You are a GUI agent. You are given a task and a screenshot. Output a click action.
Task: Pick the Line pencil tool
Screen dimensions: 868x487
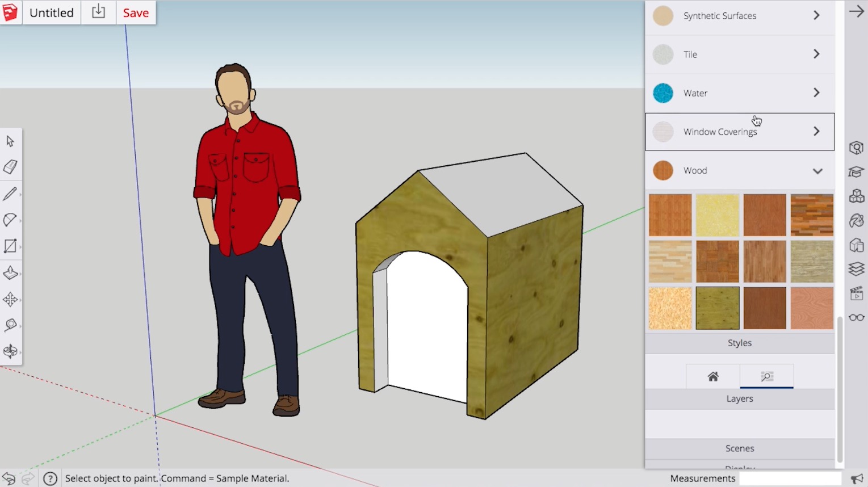tap(10, 194)
